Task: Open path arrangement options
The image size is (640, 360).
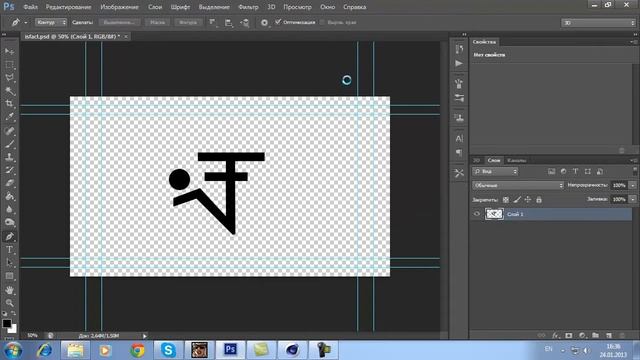Action: tap(244, 23)
